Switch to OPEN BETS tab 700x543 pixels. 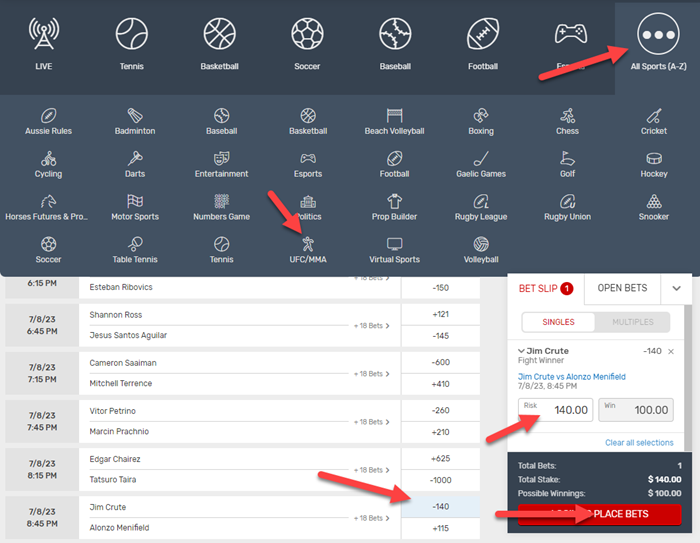624,288
